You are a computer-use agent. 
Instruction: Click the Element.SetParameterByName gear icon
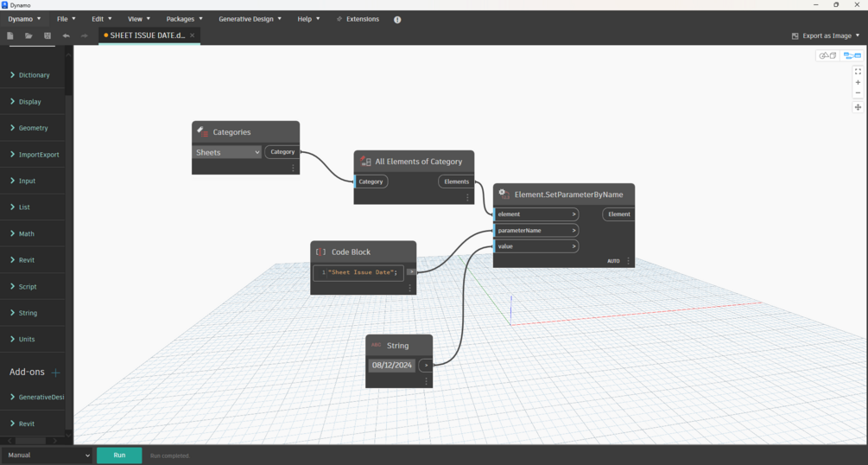[x=504, y=194]
